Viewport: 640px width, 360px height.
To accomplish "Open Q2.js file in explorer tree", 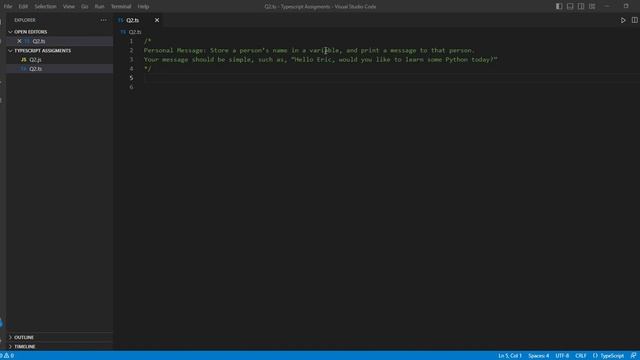I will click(x=35, y=60).
